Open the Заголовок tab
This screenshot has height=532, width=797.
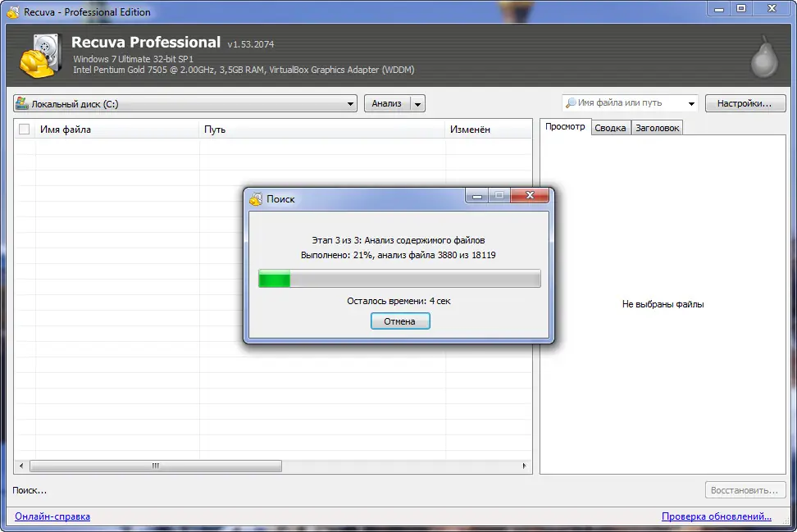[x=658, y=128]
